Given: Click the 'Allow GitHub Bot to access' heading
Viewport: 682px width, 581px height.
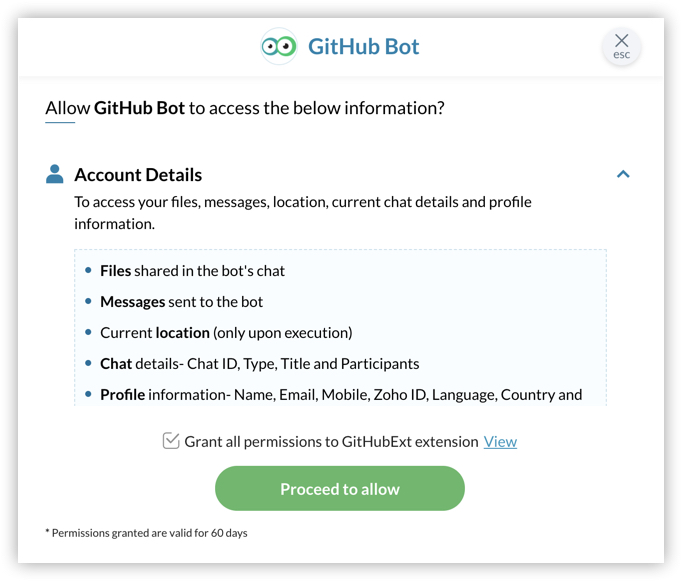Looking at the screenshot, I should (245, 107).
